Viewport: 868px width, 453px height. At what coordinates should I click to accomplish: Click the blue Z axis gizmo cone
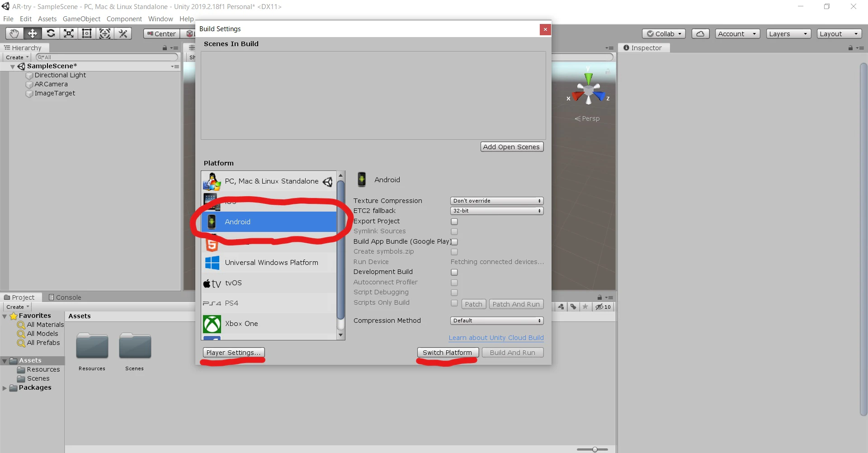599,96
